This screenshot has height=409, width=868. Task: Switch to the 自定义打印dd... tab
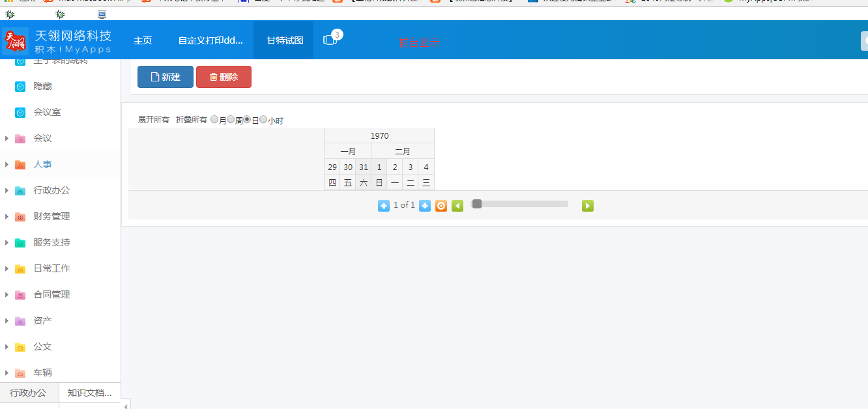[210, 40]
